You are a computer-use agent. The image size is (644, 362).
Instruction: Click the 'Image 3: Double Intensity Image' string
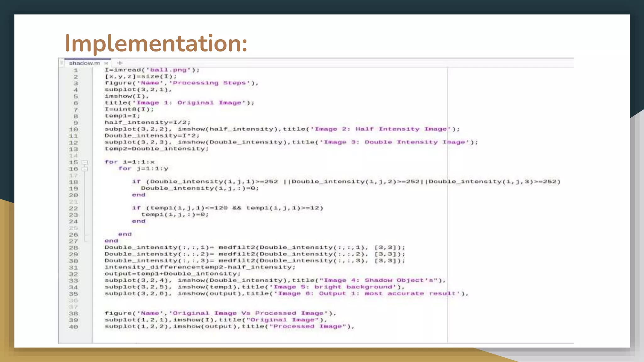coord(395,142)
